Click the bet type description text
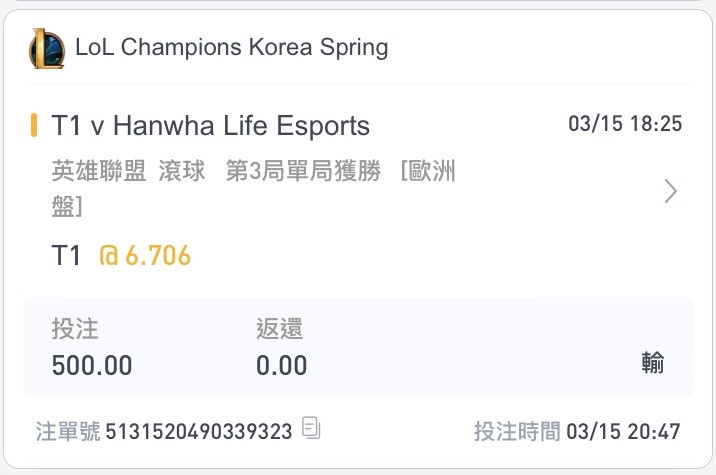 pos(253,188)
